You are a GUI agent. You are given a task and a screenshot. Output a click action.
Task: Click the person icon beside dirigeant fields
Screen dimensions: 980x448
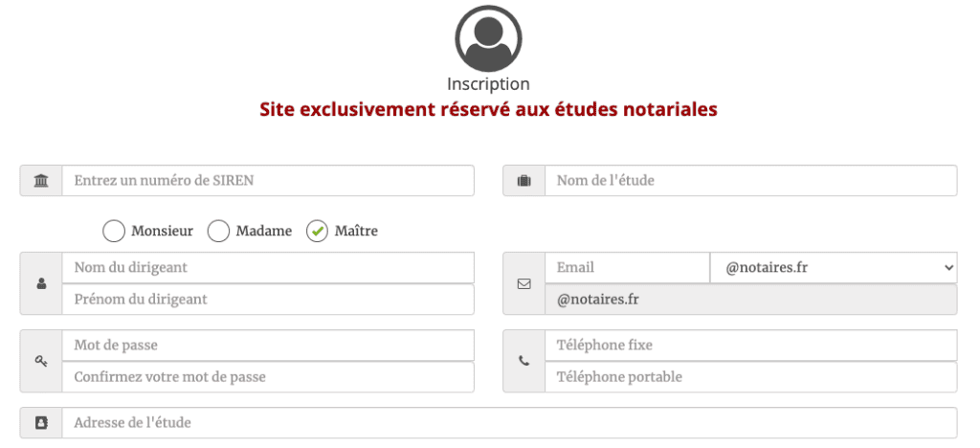pyautogui.click(x=41, y=283)
